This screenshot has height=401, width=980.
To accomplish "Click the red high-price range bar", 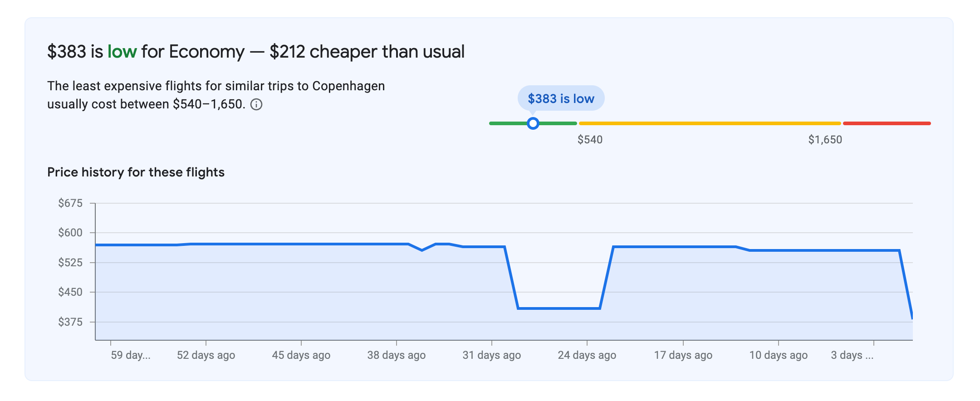I will pos(887,123).
